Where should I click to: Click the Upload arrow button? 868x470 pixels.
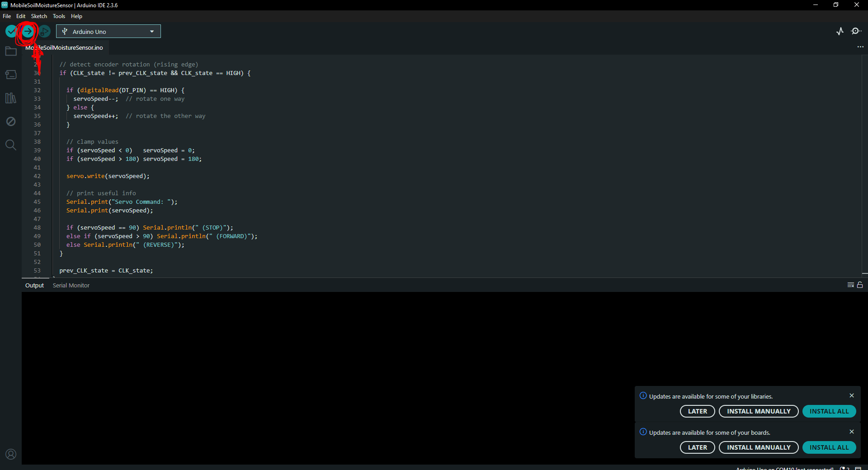tap(28, 31)
